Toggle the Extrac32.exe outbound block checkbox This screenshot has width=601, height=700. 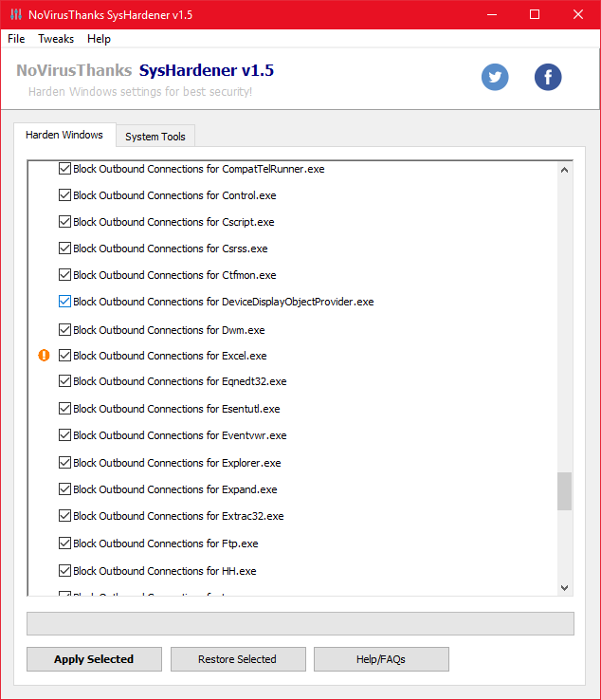(64, 516)
